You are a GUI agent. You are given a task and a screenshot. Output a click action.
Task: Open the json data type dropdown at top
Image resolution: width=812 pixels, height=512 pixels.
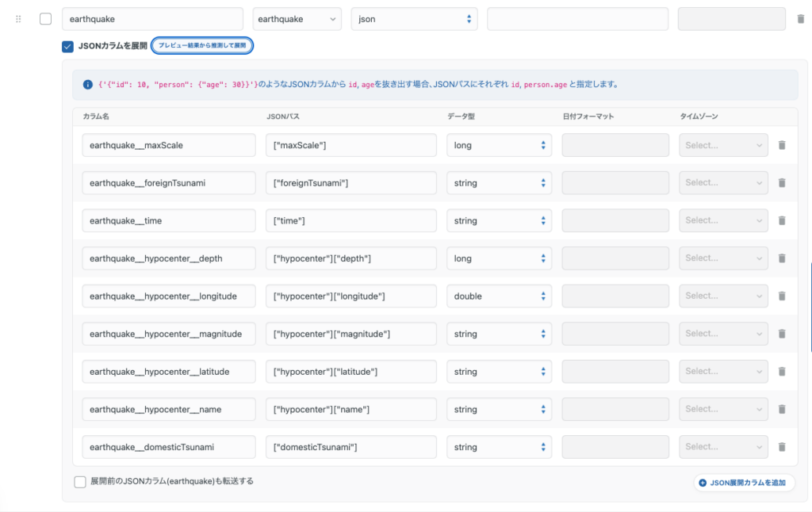point(414,19)
